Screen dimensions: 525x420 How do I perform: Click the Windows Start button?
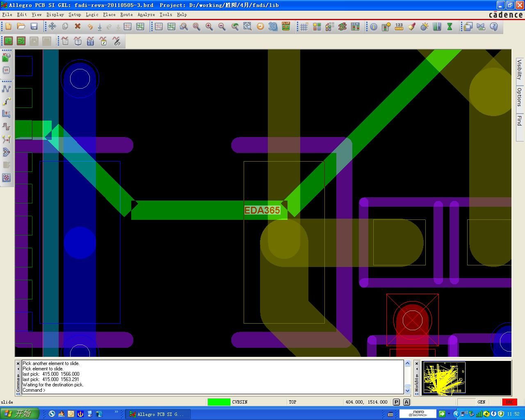(20, 414)
